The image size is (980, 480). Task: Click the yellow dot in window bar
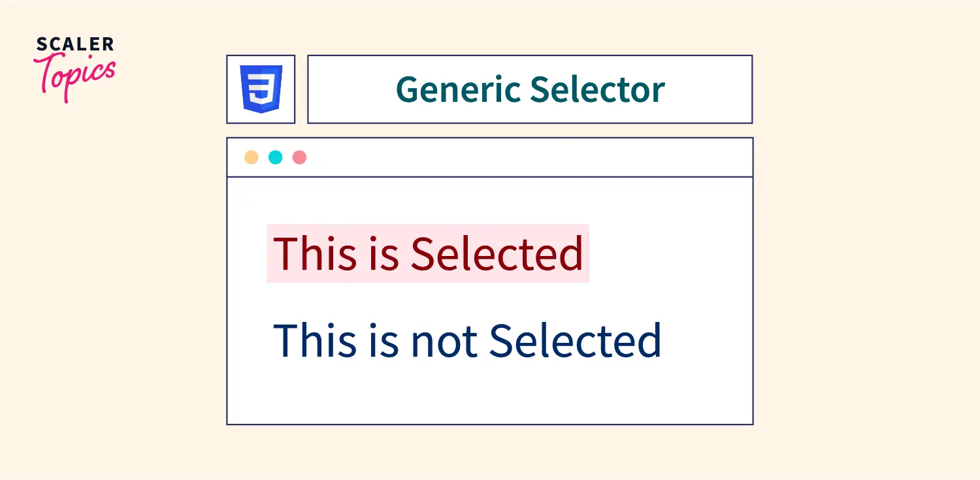tap(252, 157)
